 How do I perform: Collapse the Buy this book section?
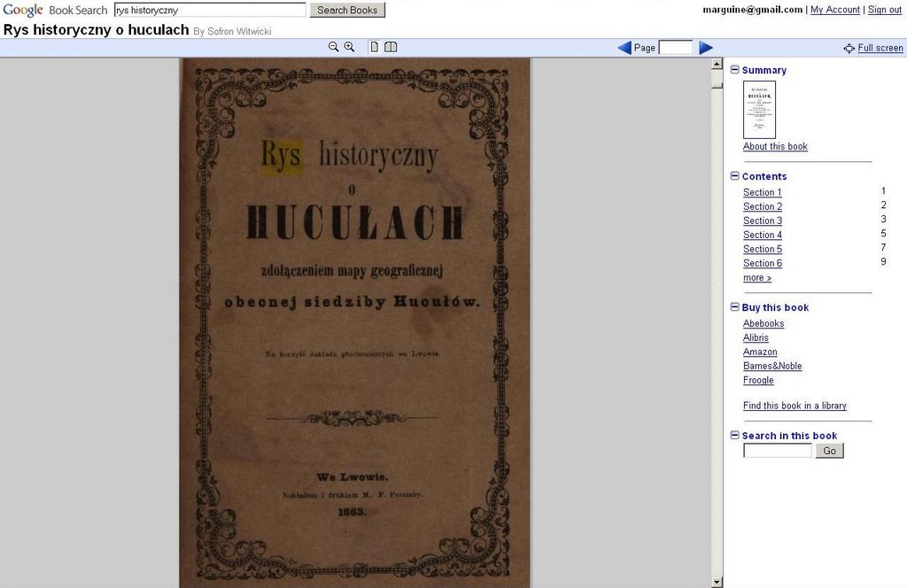[734, 307]
